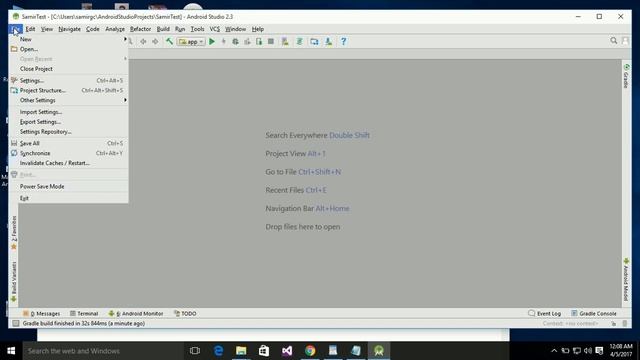The width and height of the screenshot is (640, 360).
Task: Open the Gradle side panel
Action: 626,76
